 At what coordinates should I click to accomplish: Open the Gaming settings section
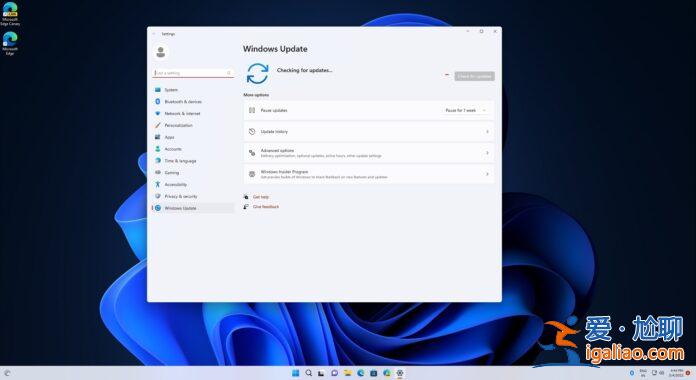click(x=193, y=173)
